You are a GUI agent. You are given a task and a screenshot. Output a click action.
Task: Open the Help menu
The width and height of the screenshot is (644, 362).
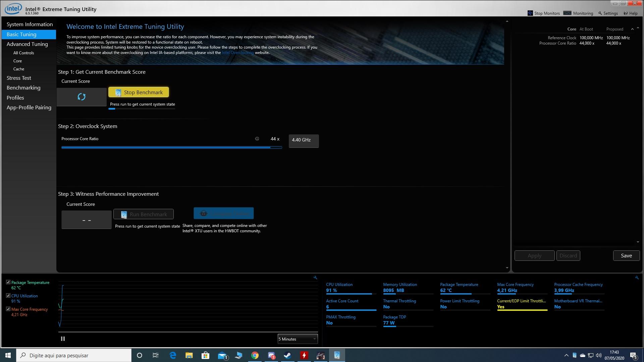[x=631, y=13]
